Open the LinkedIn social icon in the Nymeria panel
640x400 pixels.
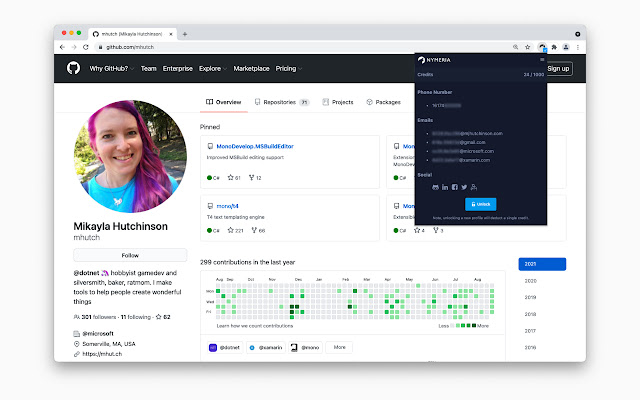[445, 187]
